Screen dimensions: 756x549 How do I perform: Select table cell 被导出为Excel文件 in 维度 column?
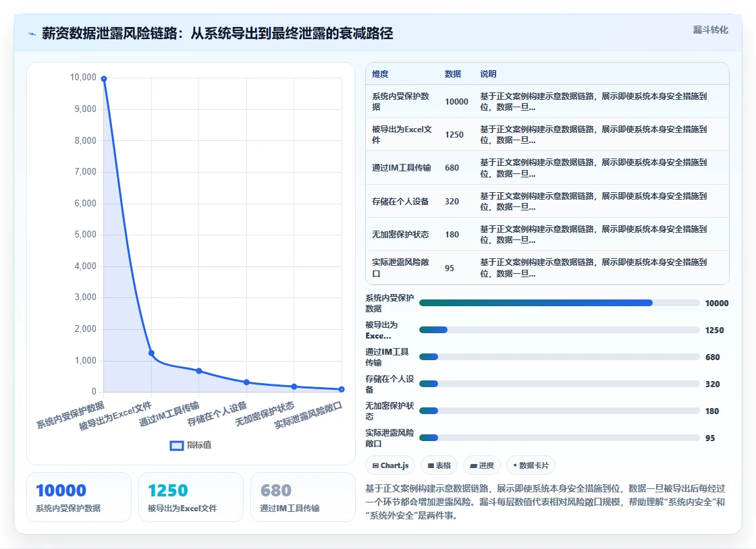[402, 135]
